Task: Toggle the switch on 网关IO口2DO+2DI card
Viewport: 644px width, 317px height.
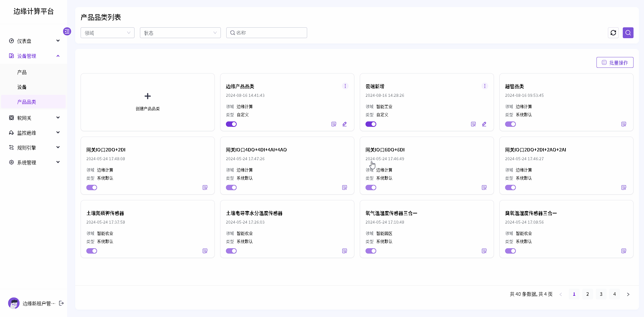Action: click(92, 188)
